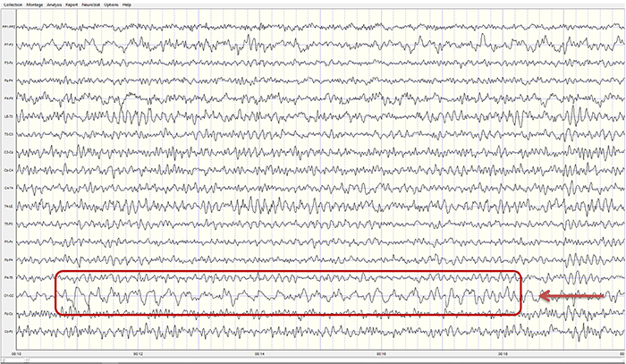626x364 pixels.
Task: Go to the 00:16 time marker
Action: [x=380, y=353]
